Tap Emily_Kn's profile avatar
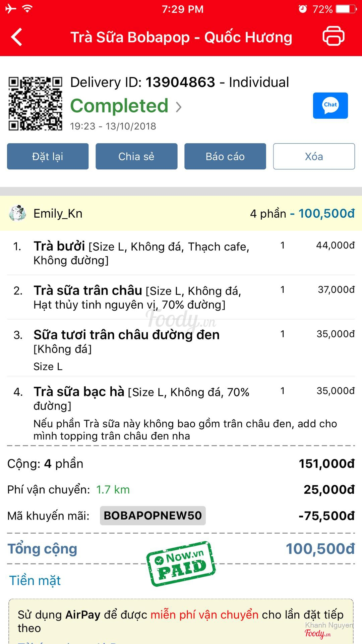Viewport: 362px width, 644px height. pos(17,213)
